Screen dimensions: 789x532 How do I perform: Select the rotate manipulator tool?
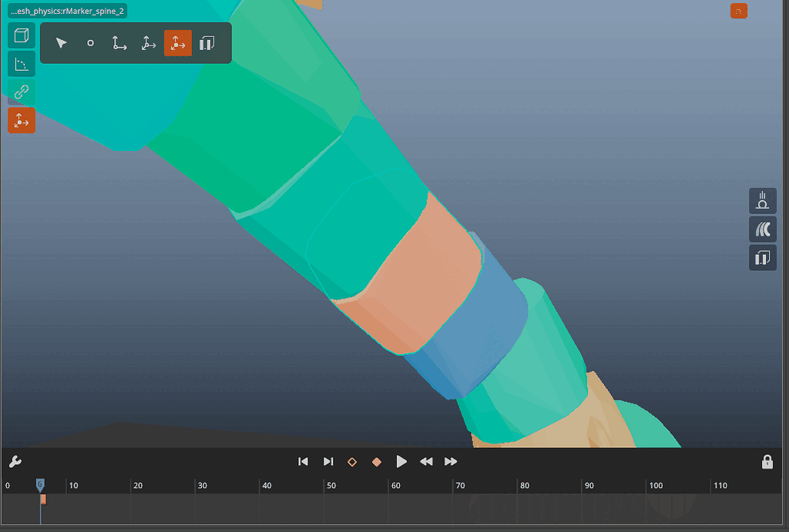coord(148,43)
